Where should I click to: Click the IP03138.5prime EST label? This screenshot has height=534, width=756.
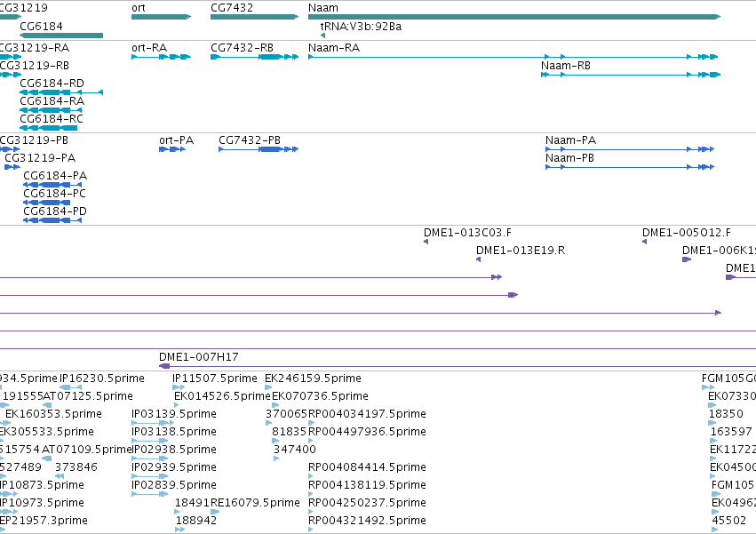tap(174, 432)
